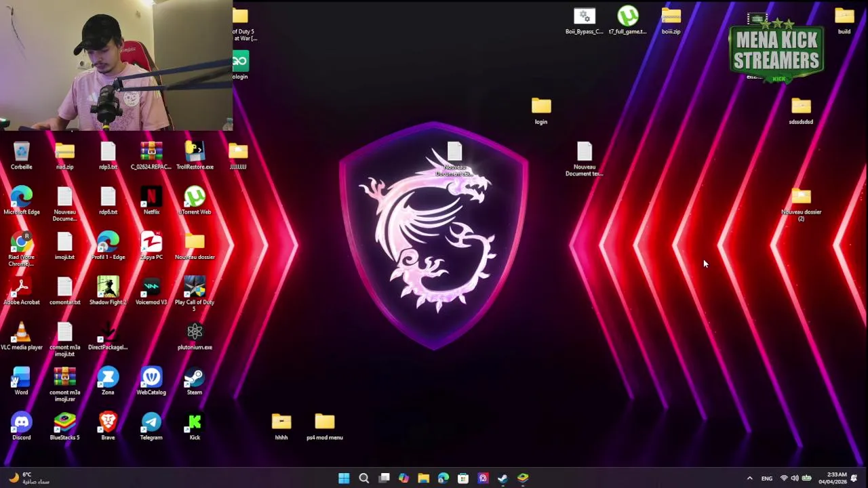The height and width of the screenshot is (488, 868).
Task: Launch Zapya PC
Action: 151,246
